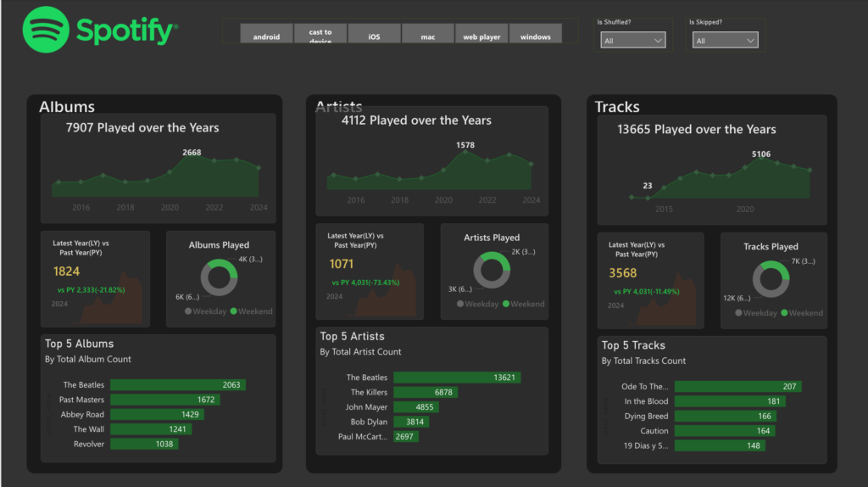Select the Abbey Road album bar
The image size is (868, 487).
[x=158, y=415]
